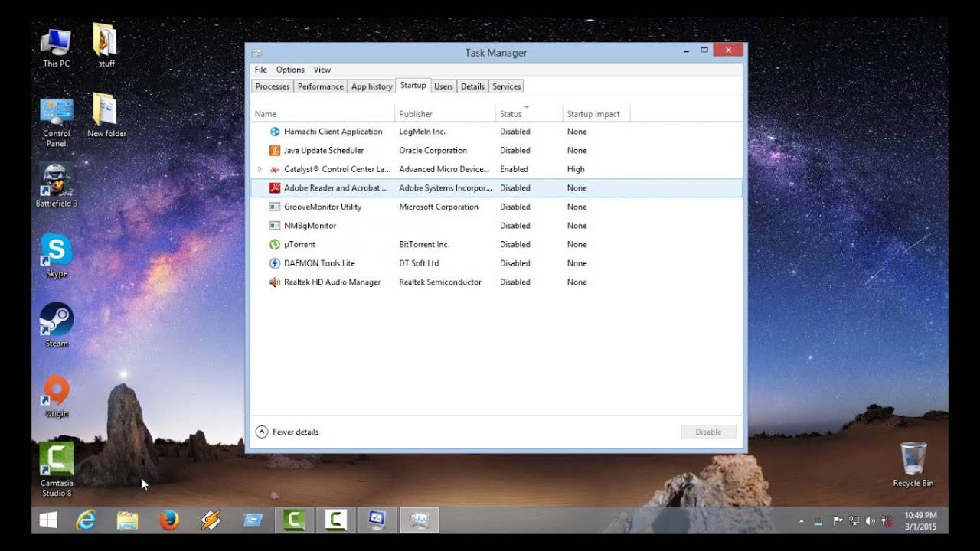Image resolution: width=980 pixels, height=551 pixels.
Task: Open the Options menu
Action: [290, 70]
